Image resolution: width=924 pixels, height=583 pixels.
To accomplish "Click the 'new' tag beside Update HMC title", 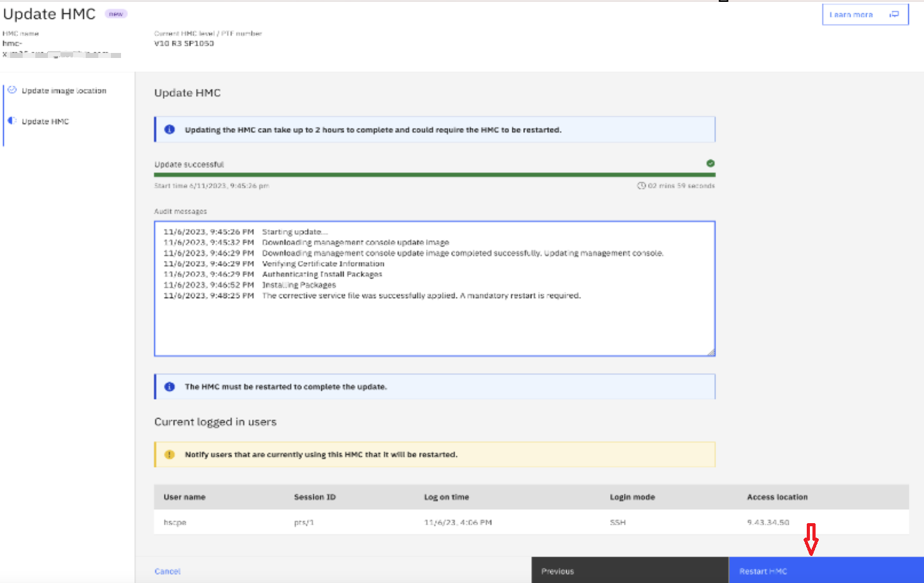I will [116, 14].
